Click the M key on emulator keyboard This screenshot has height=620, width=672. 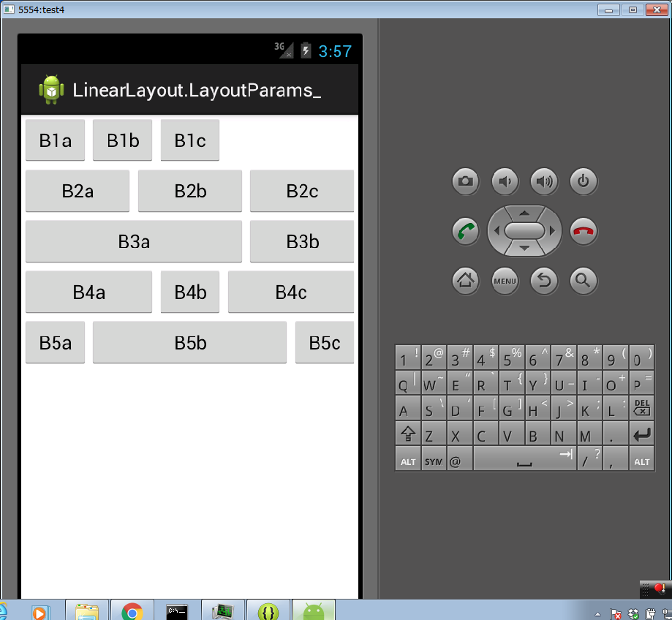pos(589,433)
